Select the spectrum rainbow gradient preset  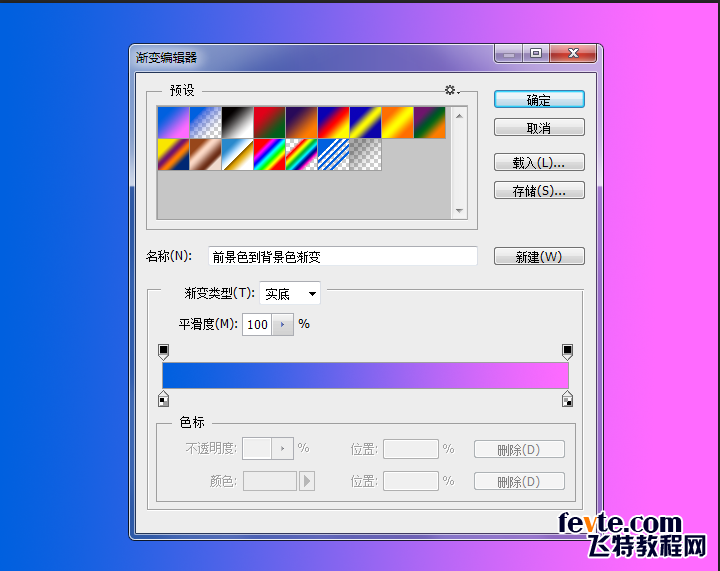pyautogui.click(x=270, y=155)
